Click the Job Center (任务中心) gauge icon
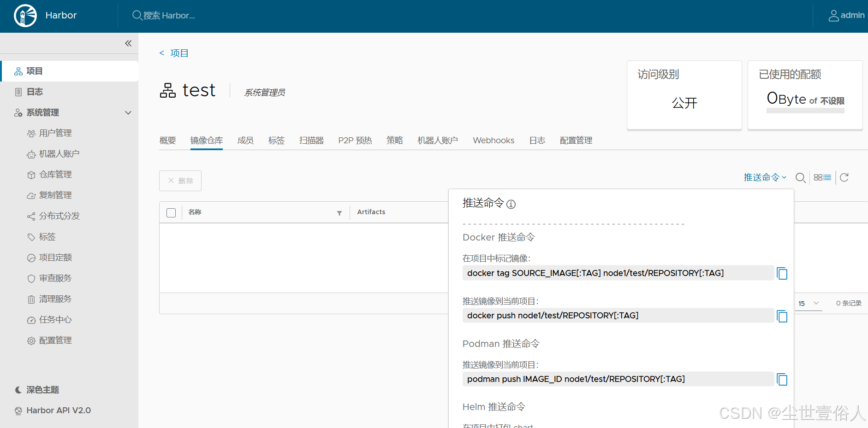The height and width of the screenshot is (428, 868). [31, 320]
